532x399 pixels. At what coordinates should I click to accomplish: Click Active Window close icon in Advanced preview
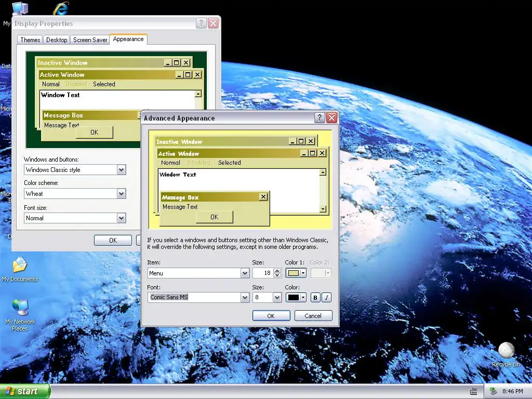[322, 153]
